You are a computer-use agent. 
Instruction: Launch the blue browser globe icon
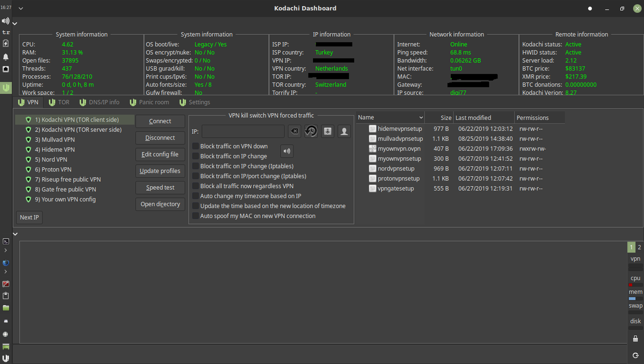pyautogui.click(x=6, y=263)
